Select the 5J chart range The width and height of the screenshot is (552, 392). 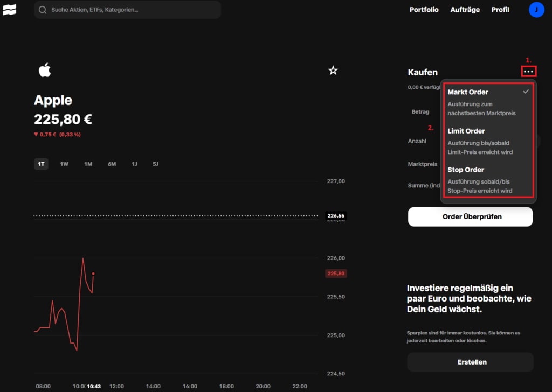(155, 164)
